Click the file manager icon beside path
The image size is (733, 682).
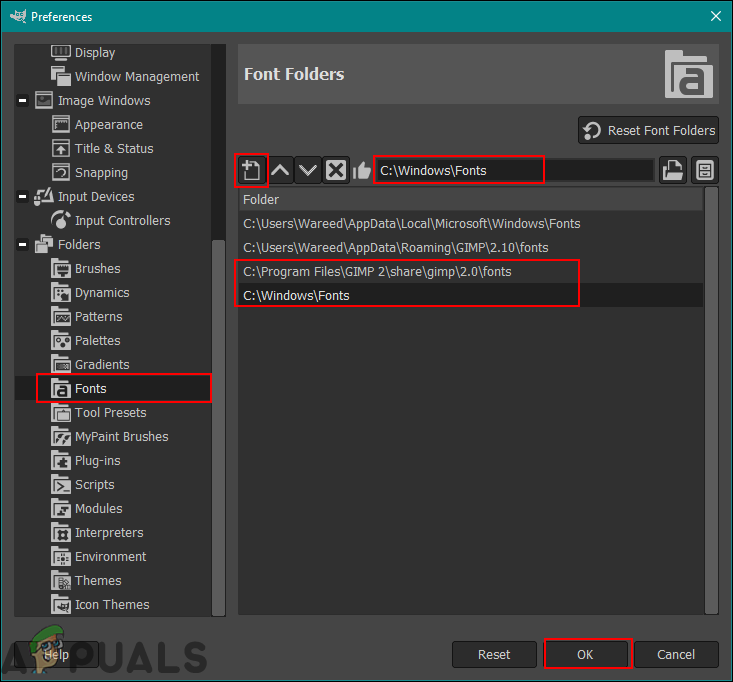pyautogui.click(x=704, y=170)
